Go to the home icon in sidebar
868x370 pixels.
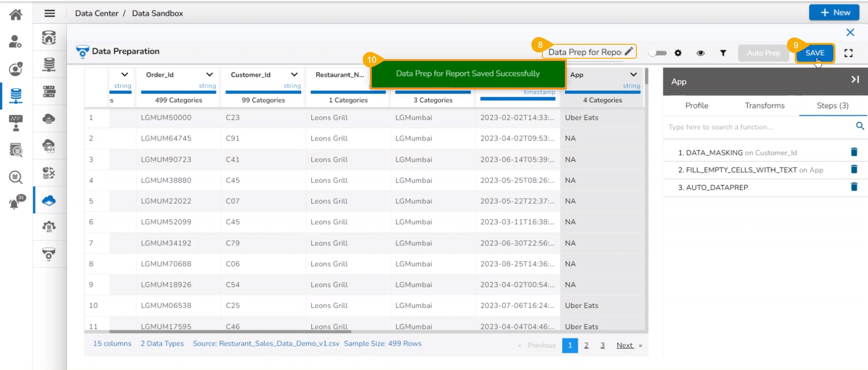(16, 14)
